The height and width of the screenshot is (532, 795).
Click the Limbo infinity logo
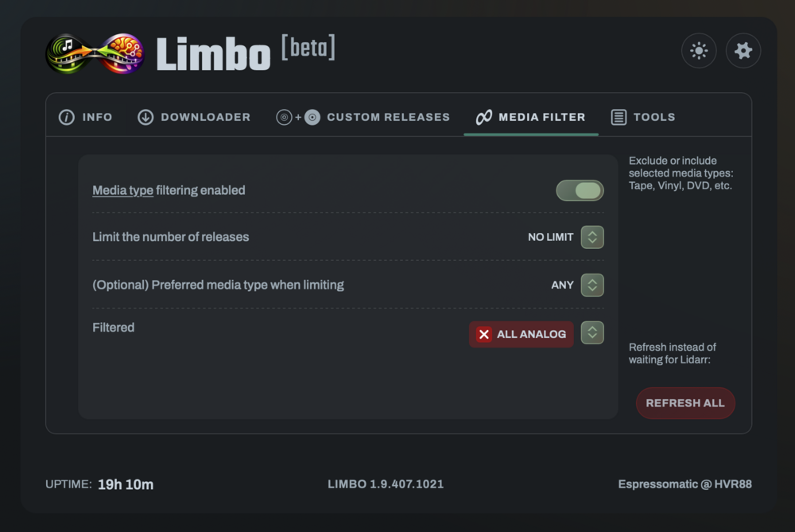95,54
